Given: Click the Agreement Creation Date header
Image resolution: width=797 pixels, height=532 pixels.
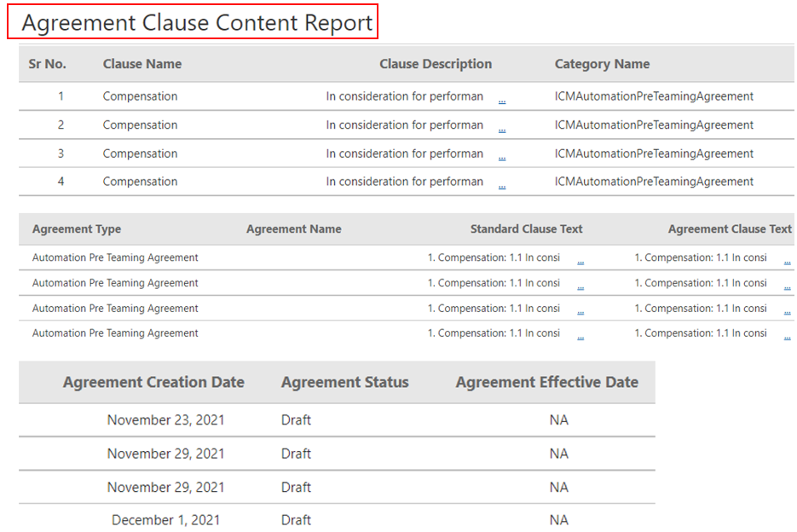Looking at the screenshot, I should tap(153, 383).
